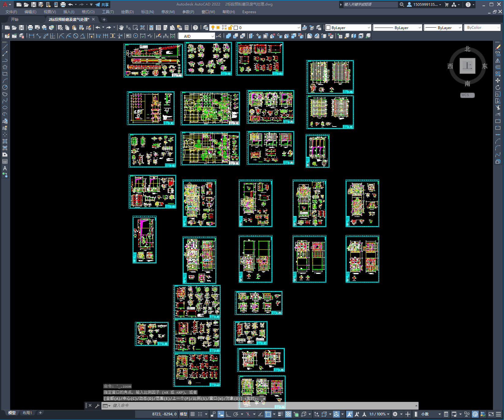Switch to the 布局1 layout tab
The width and height of the screenshot is (504, 420).
[27, 413]
